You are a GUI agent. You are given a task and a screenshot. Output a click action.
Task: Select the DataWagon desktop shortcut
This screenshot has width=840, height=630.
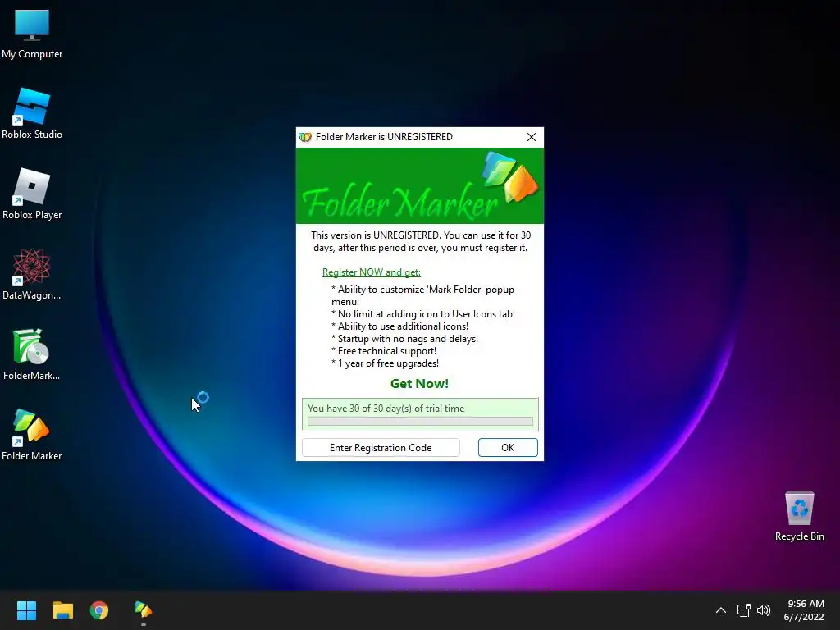point(32,274)
